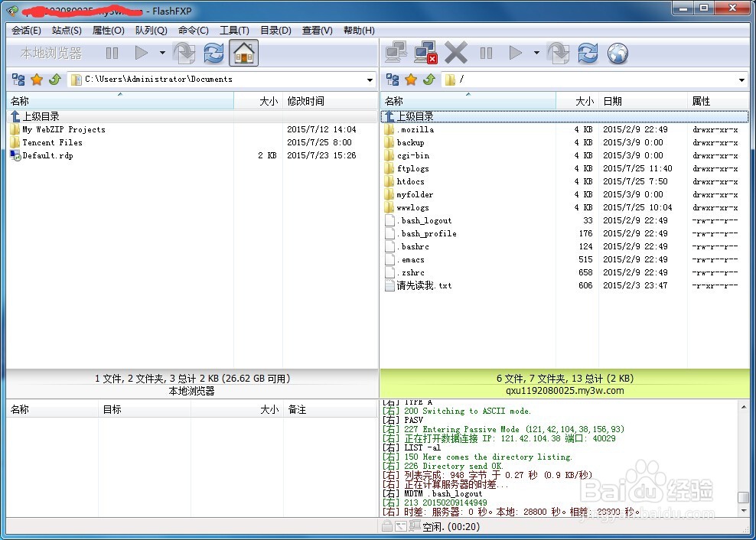Click the home local browser icon
This screenshot has width=756, height=540.
click(x=243, y=53)
